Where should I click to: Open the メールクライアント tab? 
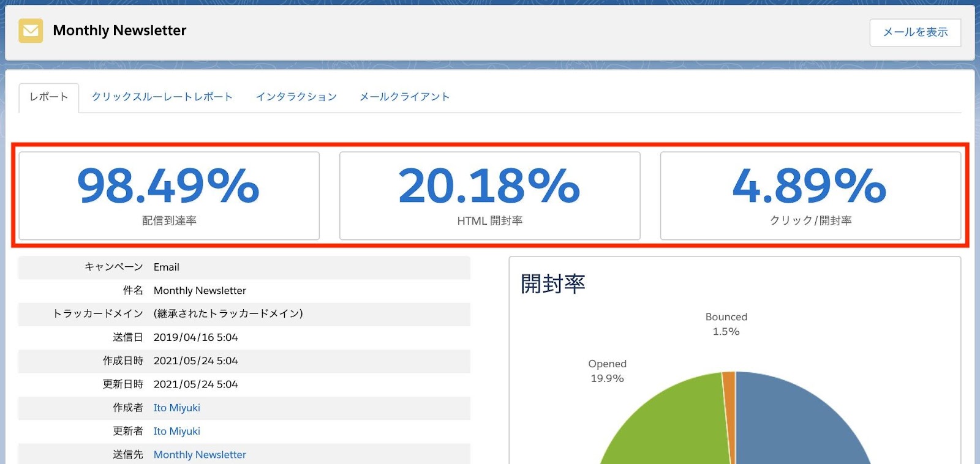point(405,97)
